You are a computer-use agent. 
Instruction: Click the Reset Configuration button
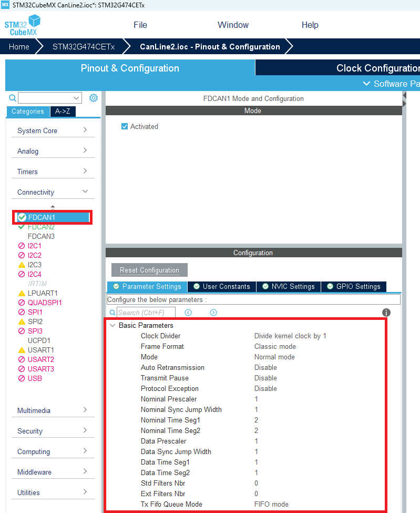tap(149, 270)
